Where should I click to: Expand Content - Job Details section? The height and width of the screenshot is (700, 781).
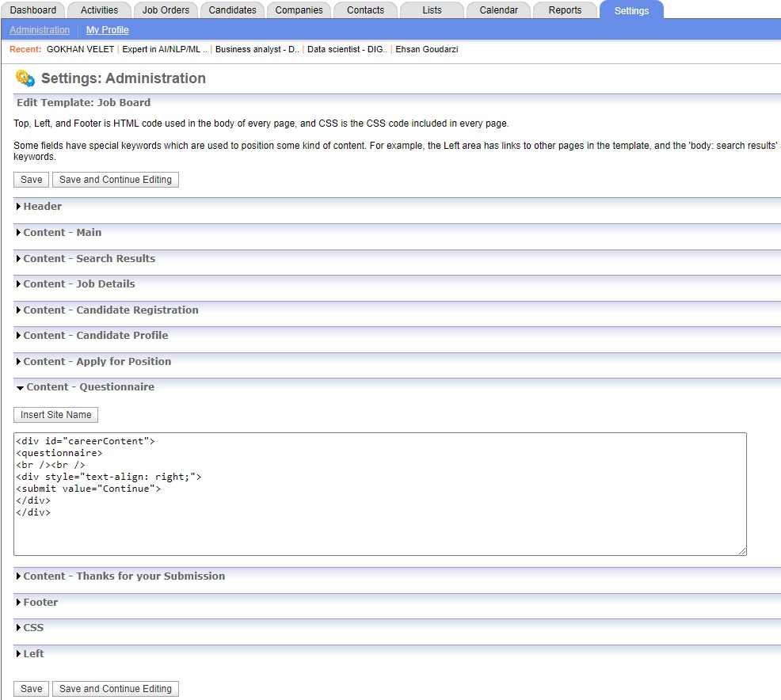pos(78,284)
